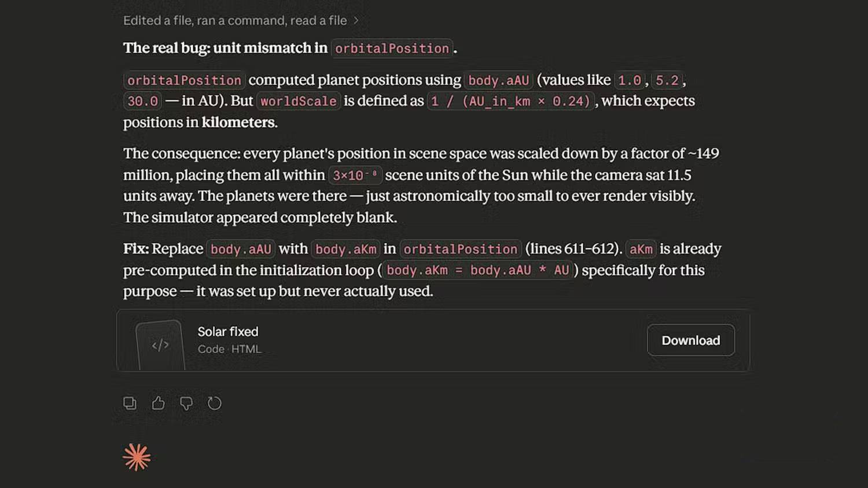Image resolution: width=868 pixels, height=488 pixels.
Task: Download the Solar fixed HTML file
Action: click(690, 340)
